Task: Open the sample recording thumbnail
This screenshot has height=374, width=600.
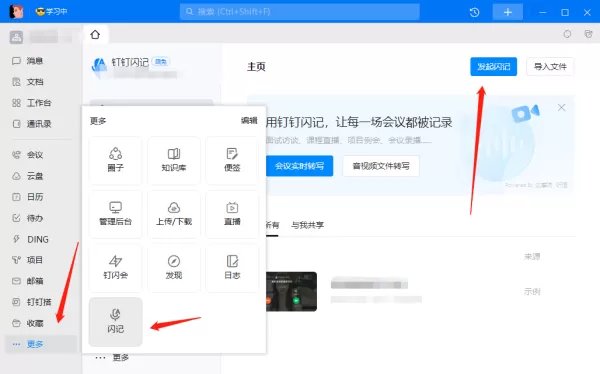Action: pos(292,291)
